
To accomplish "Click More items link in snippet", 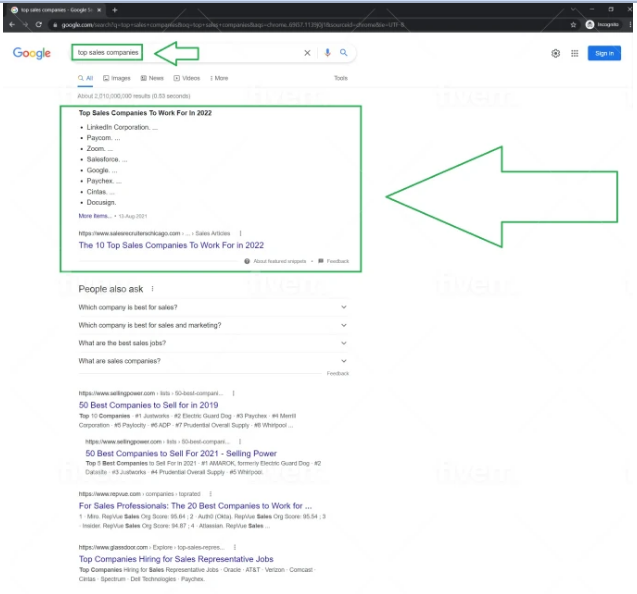I will tap(95, 216).
